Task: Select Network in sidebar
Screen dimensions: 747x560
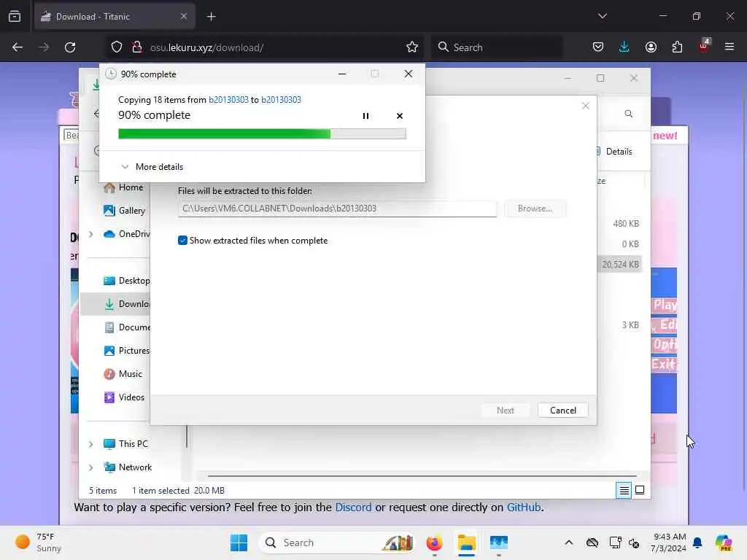Action: [x=128, y=467]
